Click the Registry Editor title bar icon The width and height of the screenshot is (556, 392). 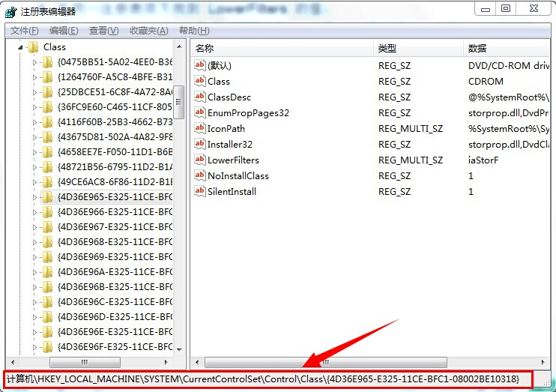pyautogui.click(x=10, y=10)
